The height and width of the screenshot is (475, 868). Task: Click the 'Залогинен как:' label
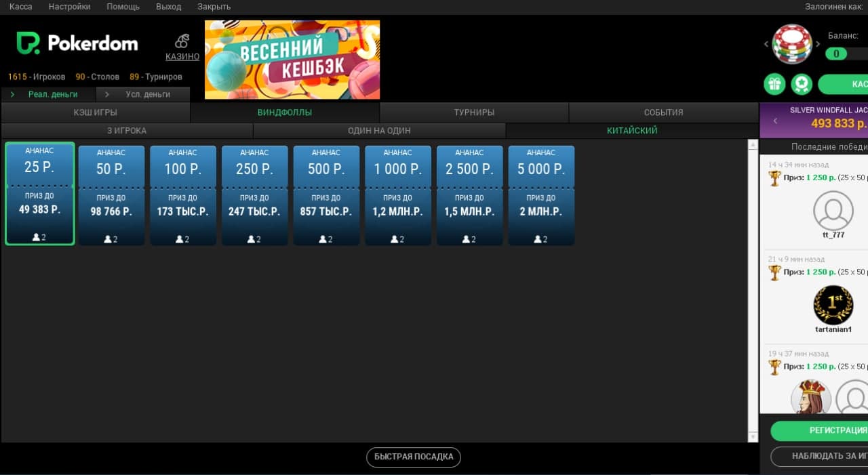(833, 7)
